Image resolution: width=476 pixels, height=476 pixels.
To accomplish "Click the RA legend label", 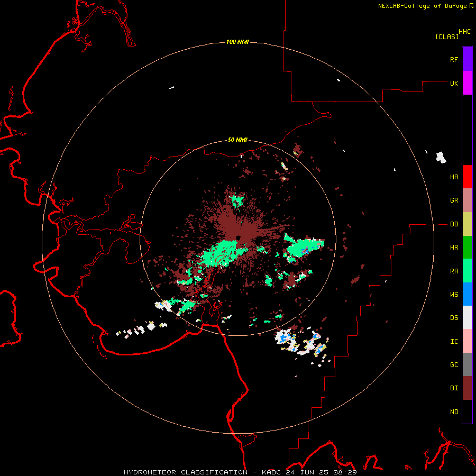I will (454, 271).
